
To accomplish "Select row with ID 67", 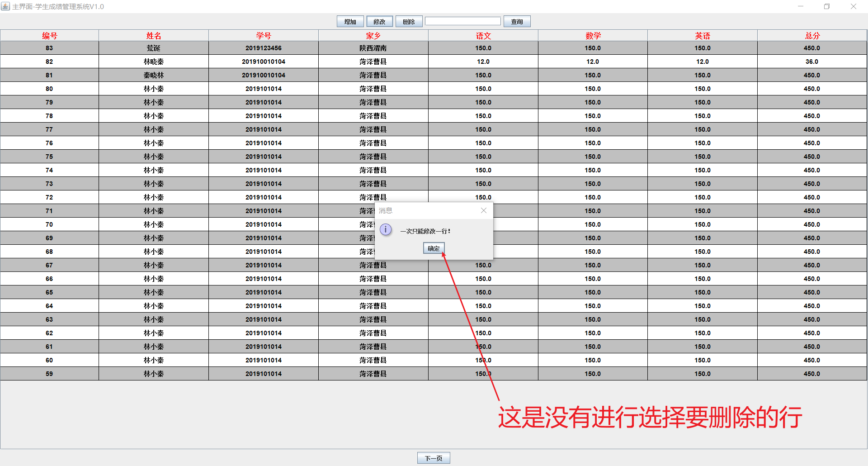I will [434, 265].
